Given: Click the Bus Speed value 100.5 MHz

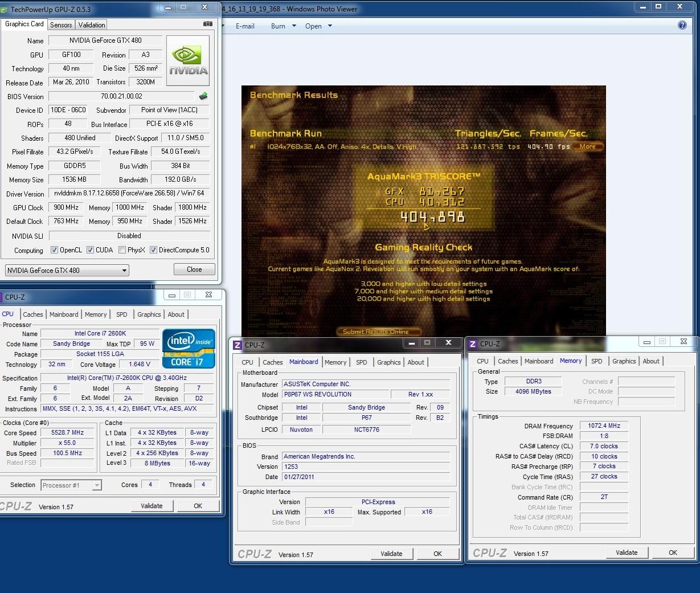Looking at the screenshot, I should tap(68, 453).
